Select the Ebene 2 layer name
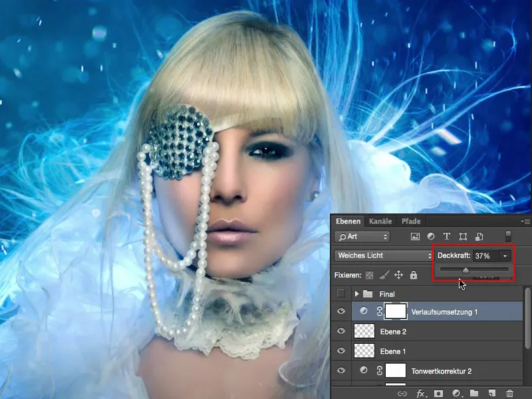 [393, 332]
